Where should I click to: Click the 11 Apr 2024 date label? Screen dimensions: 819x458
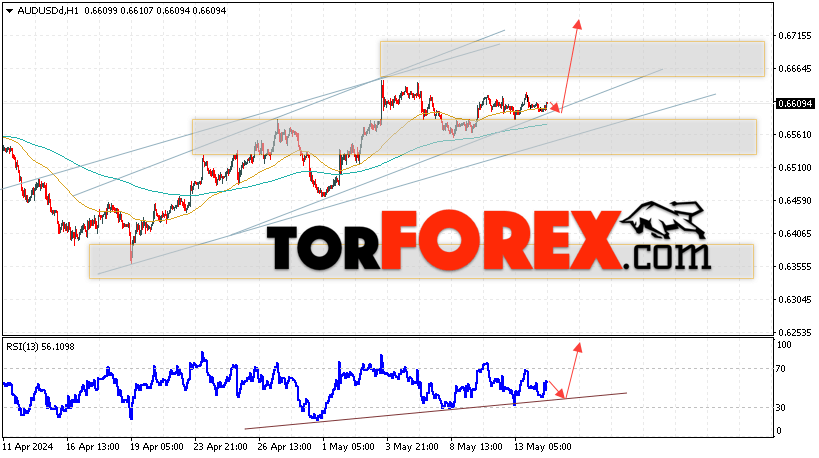click(x=28, y=447)
